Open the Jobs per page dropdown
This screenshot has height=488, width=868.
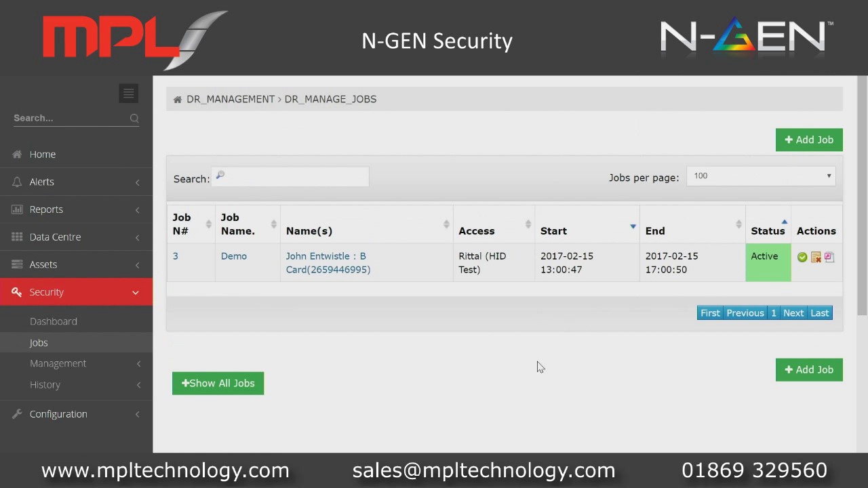tap(760, 176)
